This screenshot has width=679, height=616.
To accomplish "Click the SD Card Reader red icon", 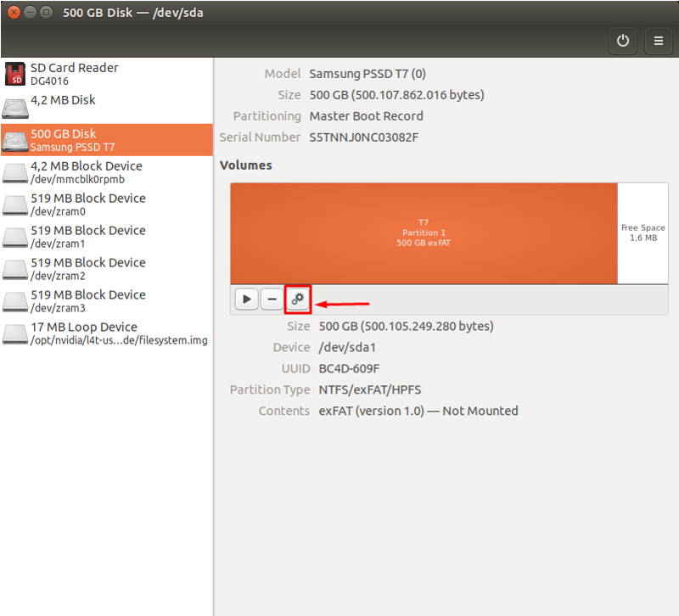I will point(15,74).
